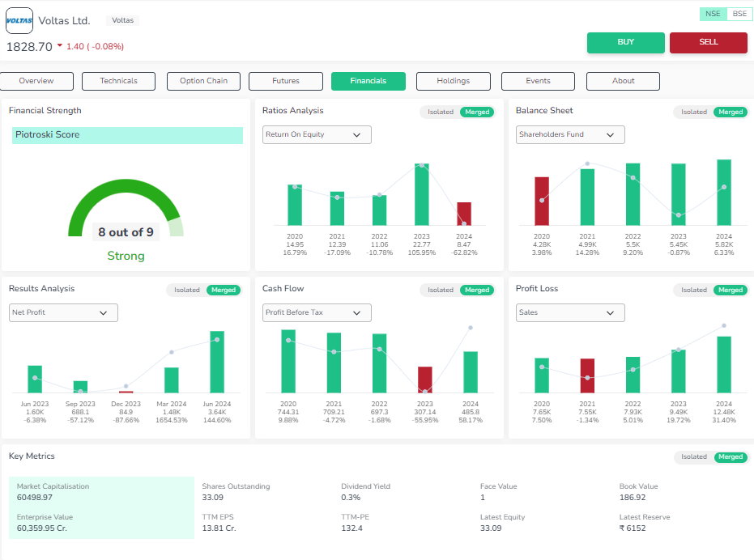Select Merged in Ratios Analysis

(477, 112)
